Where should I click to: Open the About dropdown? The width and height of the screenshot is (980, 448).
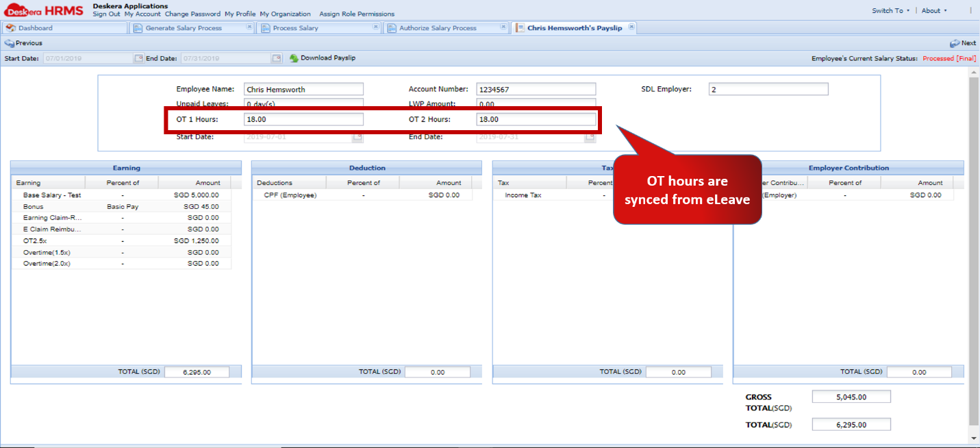[931, 10]
